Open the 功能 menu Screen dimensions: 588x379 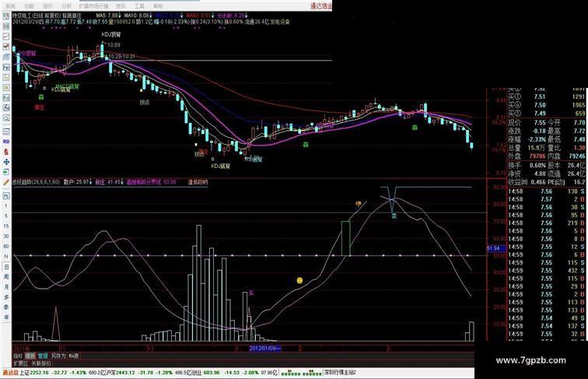[x=30, y=6]
